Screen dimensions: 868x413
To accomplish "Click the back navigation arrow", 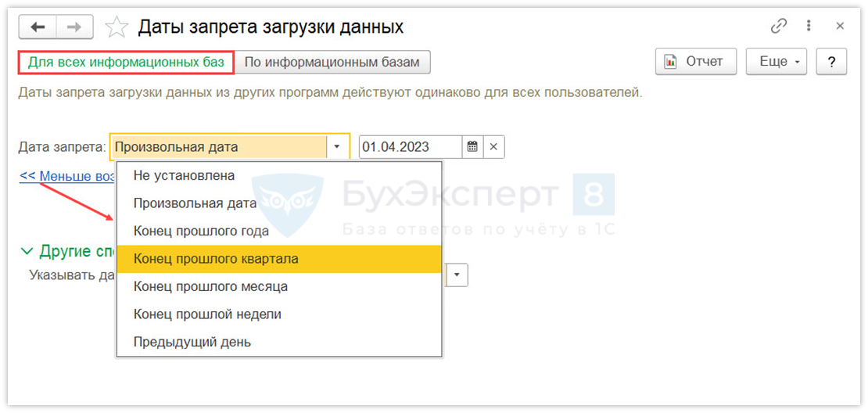I will [x=38, y=27].
